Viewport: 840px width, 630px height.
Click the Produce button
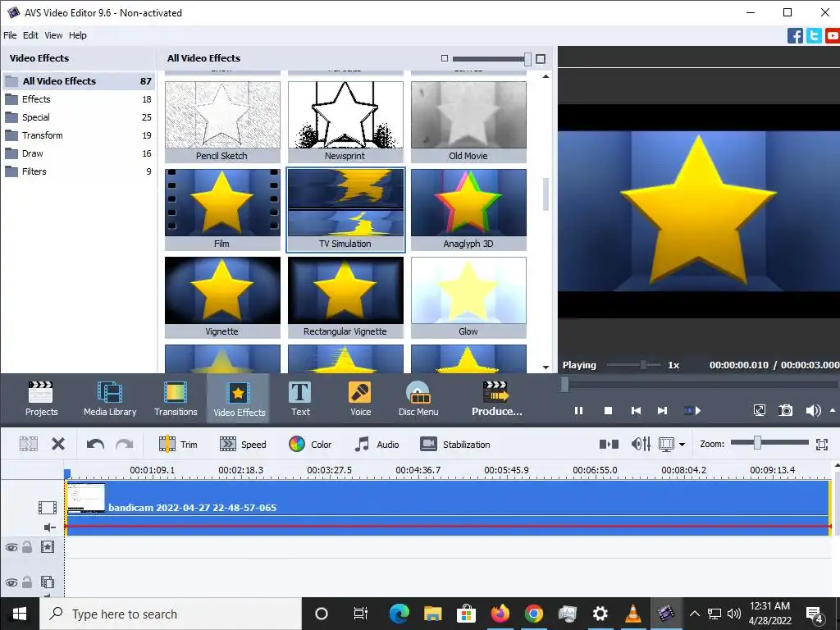pyautogui.click(x=496, y=399)
